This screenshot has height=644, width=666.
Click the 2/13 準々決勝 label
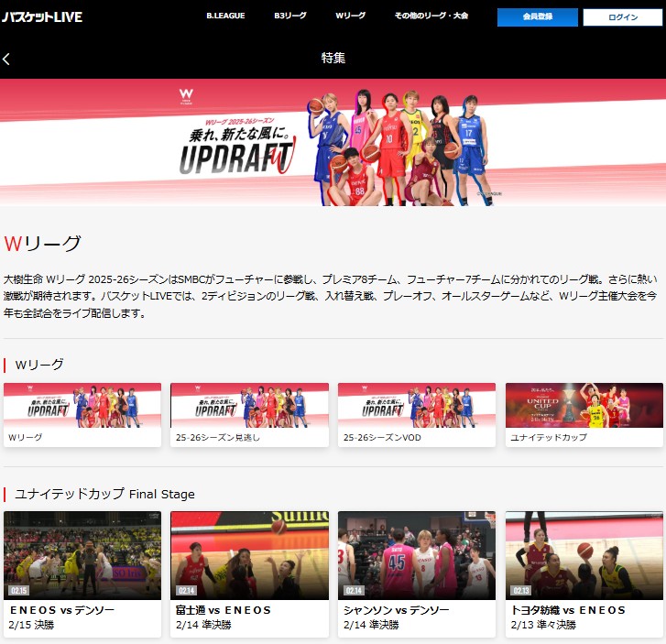(543, 625)
